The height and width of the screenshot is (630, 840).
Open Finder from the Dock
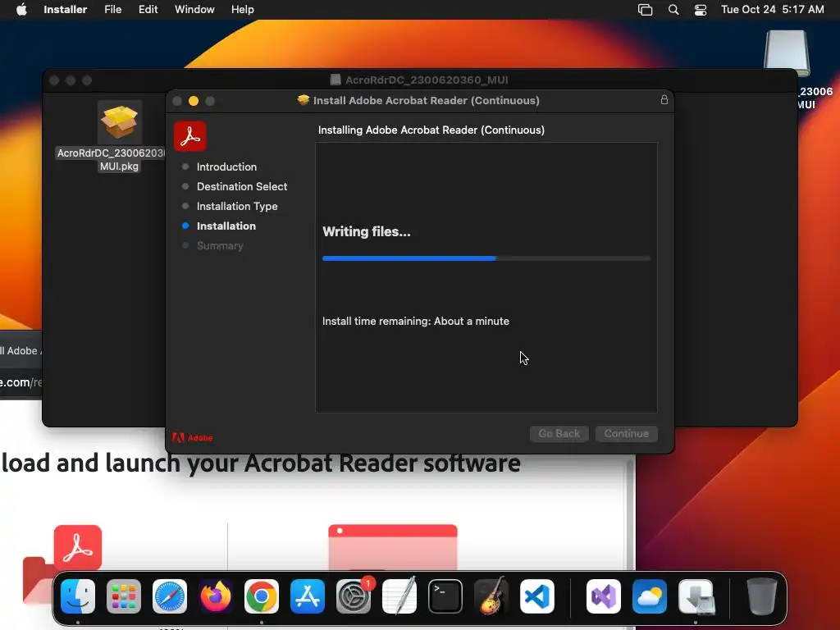pyautogui.click(x=78, y=596)
